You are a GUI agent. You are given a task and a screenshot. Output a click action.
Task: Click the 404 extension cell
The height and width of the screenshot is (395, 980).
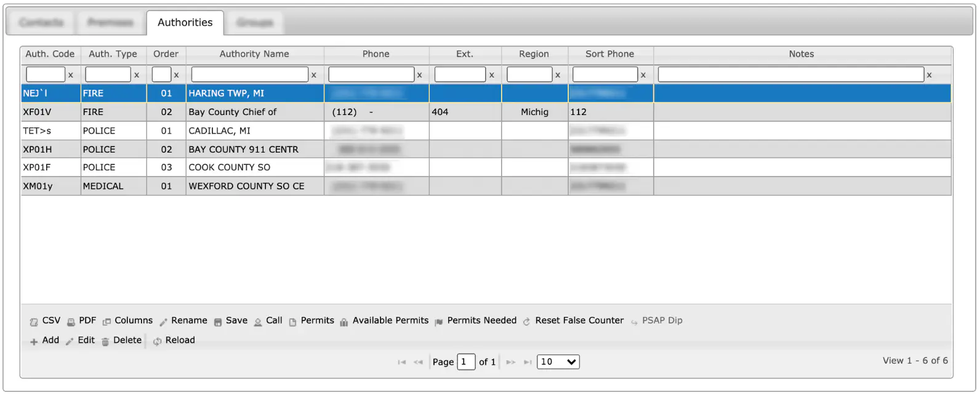[465, 112]
